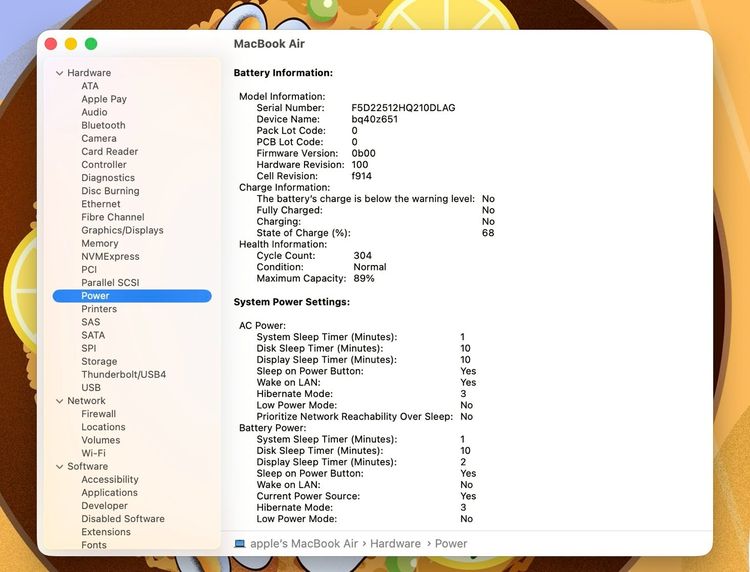750x572 pixels.
Task: Open Fibre Channel entry
Action: (112, 217)
